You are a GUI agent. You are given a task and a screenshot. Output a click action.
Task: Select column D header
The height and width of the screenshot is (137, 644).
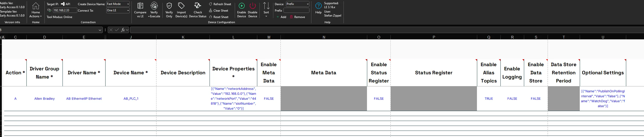coord(44,37)
